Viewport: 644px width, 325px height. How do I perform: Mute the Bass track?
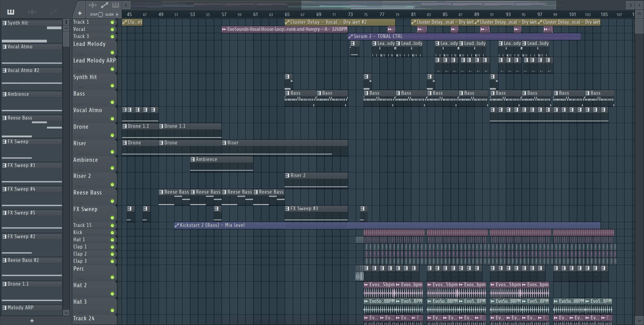coord(112,102)
